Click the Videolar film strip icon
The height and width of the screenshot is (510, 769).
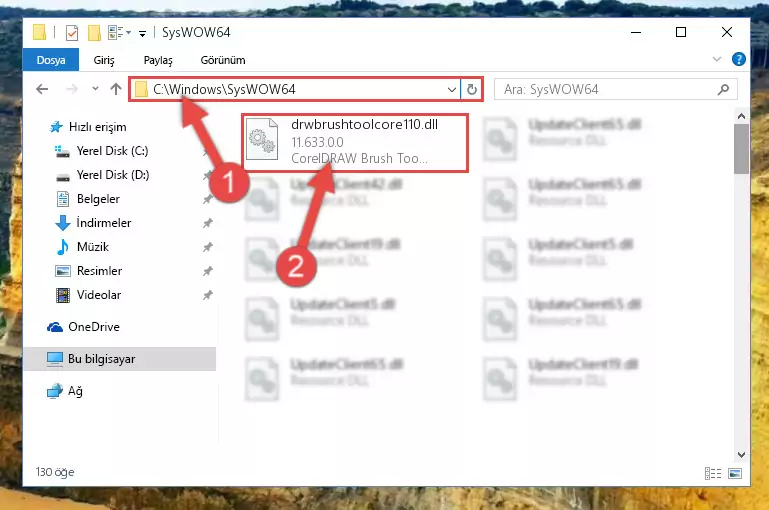point(62,295)
